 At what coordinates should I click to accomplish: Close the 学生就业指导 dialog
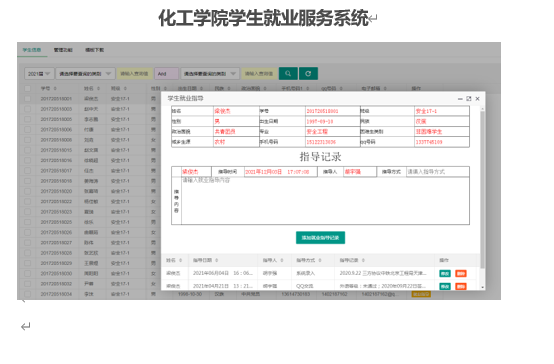point(477,99)
